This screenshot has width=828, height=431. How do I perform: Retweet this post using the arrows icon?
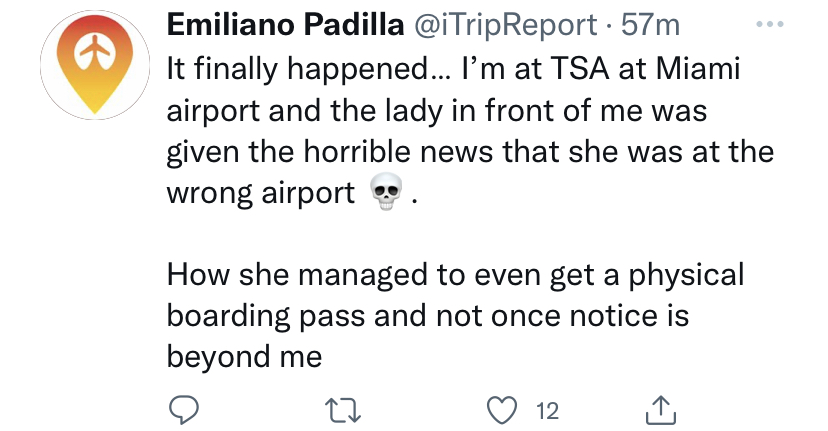click(343, 411)
